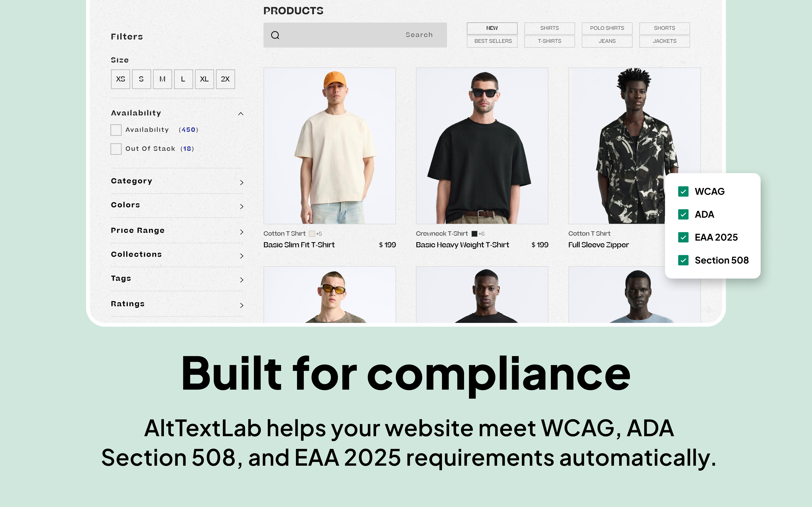Check the Availability (450) checkbox
The height and width of the screenshot is (507, 812).
(116, 130)
